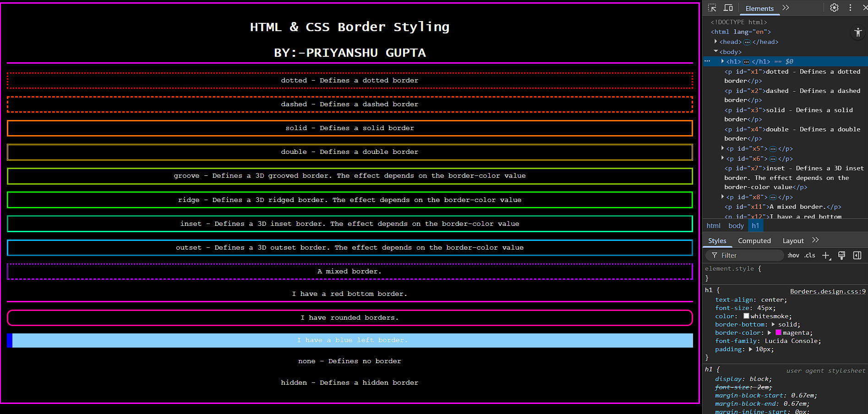Toggle the :hov element state panel
The image size is (868, 414).
click(793, 256)
